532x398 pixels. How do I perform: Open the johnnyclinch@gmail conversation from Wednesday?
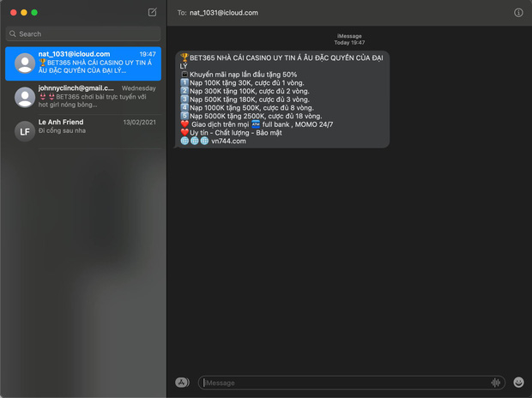tap(94, 97)
